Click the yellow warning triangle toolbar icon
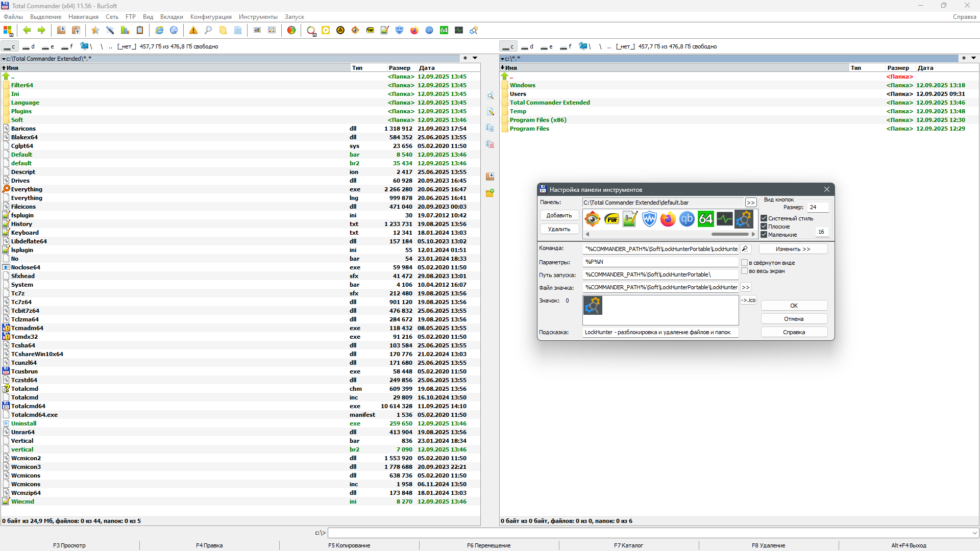 [193, 30]
